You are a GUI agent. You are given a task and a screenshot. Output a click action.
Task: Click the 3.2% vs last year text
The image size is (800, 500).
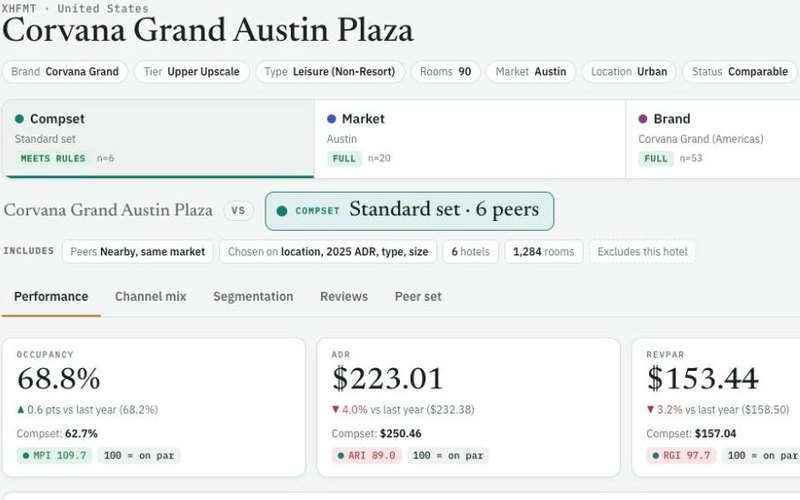click(x=718, y=410)
